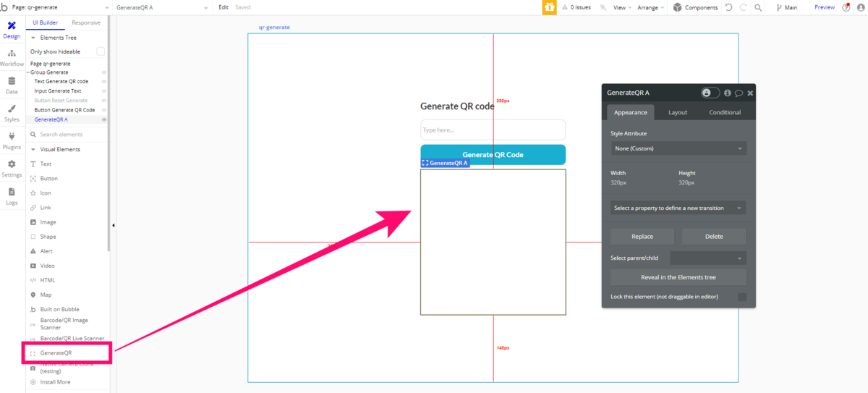Click the element picker cursor icon
The width and height of the screenshot is (868, 393).
(x=602, y=7)
